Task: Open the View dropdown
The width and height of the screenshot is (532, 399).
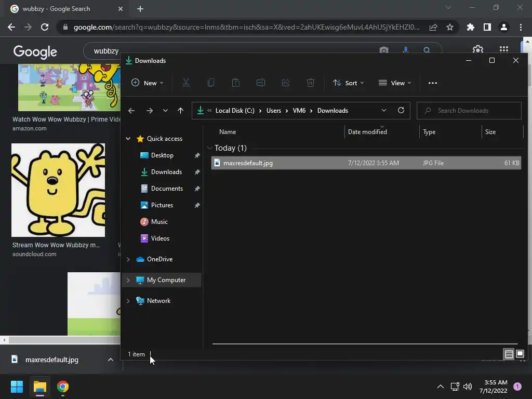Action: [x=395, y=83]
